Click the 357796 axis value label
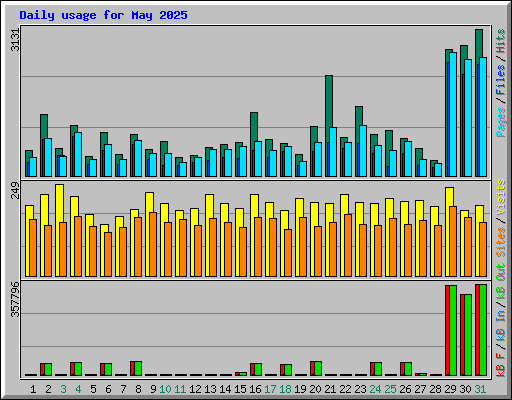The height and width of the screenshot is (400, 512). pos(15,300)
